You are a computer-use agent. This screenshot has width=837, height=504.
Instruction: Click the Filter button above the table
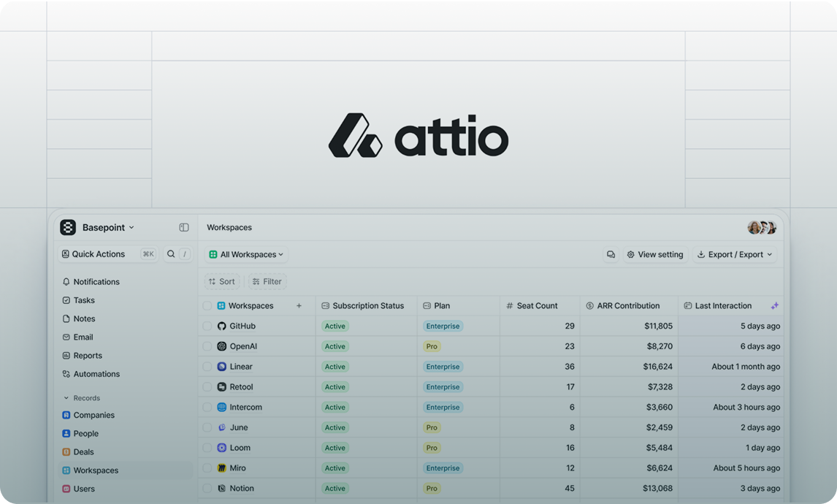coord(267,280)
